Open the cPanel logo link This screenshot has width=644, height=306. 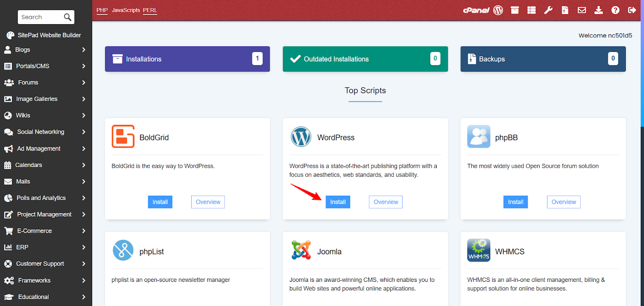[x=476, y=10]
